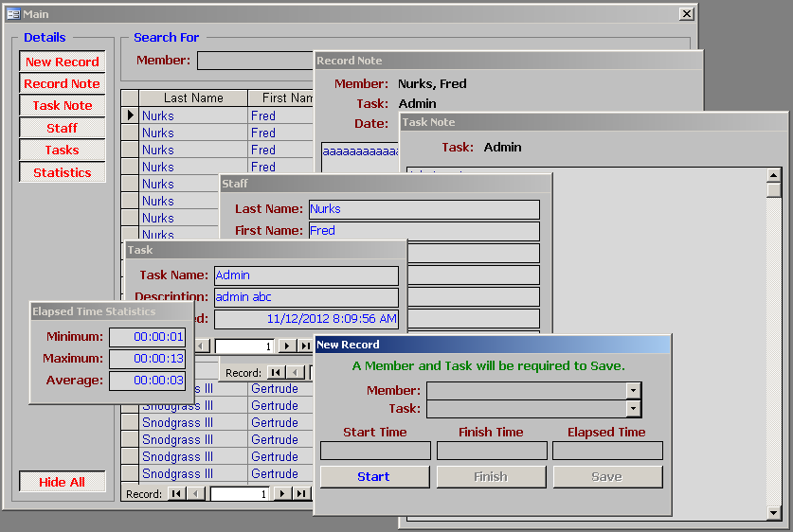Click scroll-up arrow in Task Note window

click(773, 175)
